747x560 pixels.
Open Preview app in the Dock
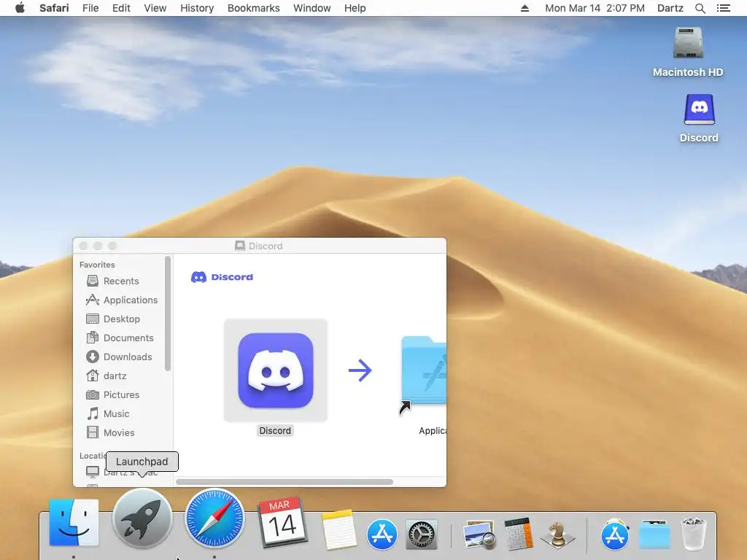[479, 534]
